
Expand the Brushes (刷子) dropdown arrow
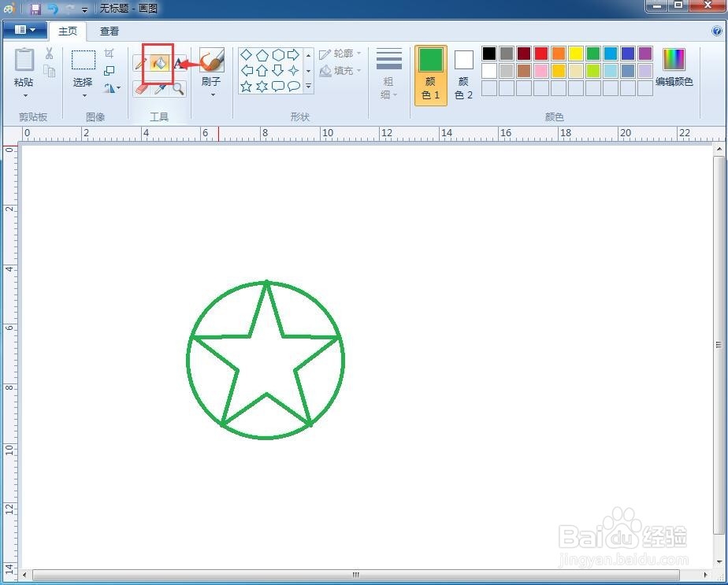coord(213,95)
